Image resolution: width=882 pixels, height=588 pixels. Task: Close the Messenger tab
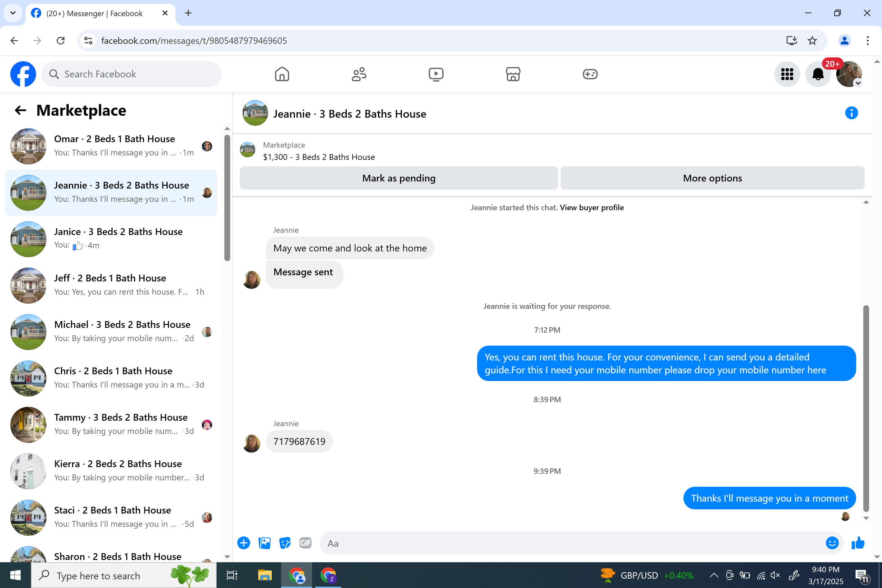[x=165, y=13]
